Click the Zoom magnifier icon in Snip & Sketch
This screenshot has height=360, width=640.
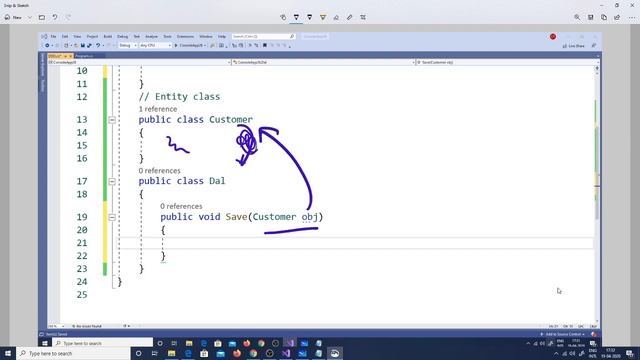pos(577,18)
